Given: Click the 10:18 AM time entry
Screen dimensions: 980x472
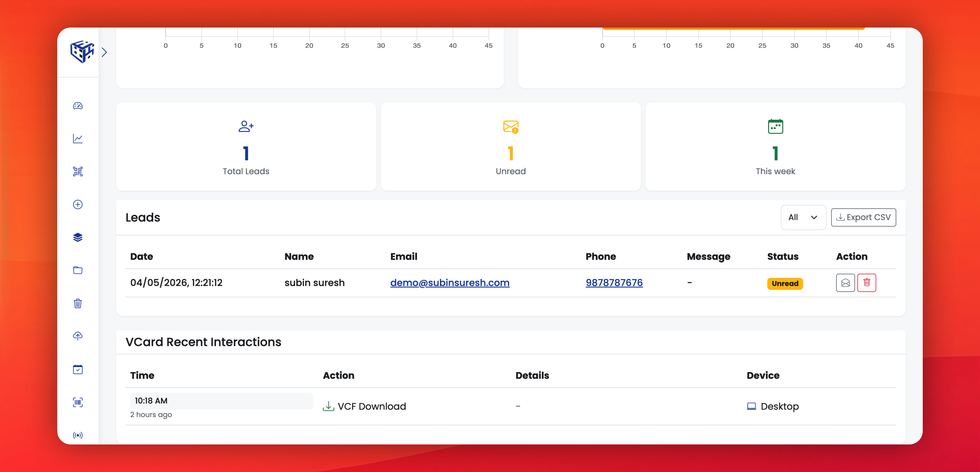Looking at the screenshot, I should pos(221,401).
